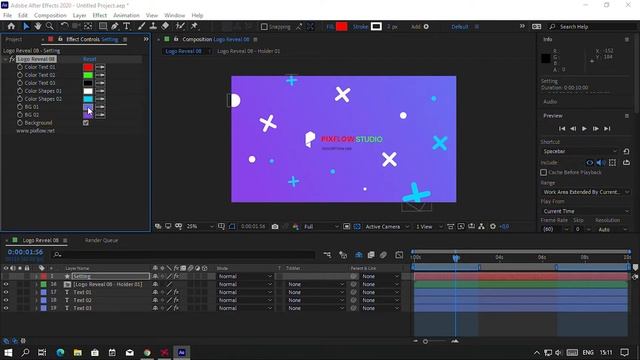Open Color Shapes 02 cyan swatch
This screenshot has width=640, height=360.
tap(88, 99)
